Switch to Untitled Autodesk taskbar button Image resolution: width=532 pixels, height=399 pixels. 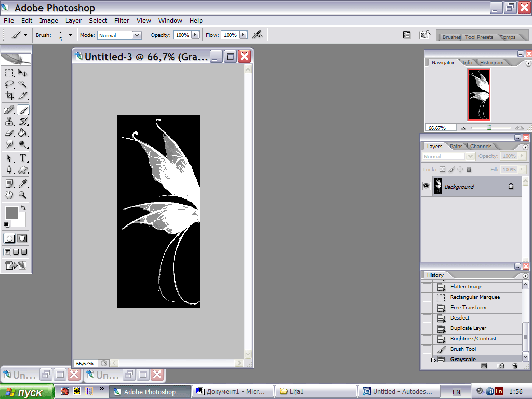[399, 392]
